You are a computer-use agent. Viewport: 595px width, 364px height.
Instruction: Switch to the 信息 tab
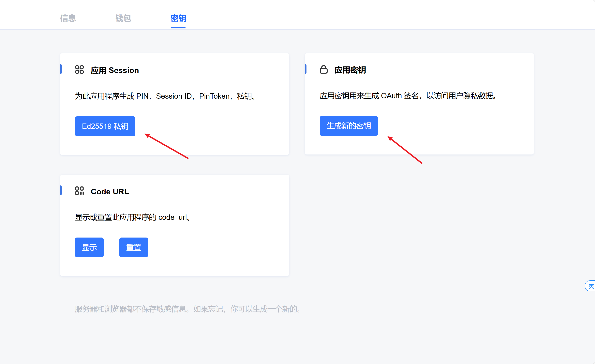(68, 18)
